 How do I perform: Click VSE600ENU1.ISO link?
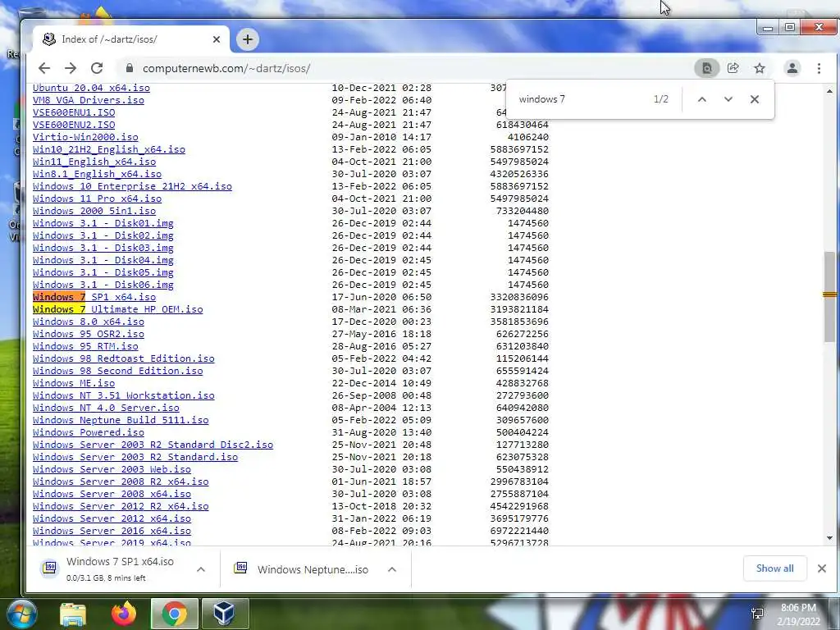point(74,112)
